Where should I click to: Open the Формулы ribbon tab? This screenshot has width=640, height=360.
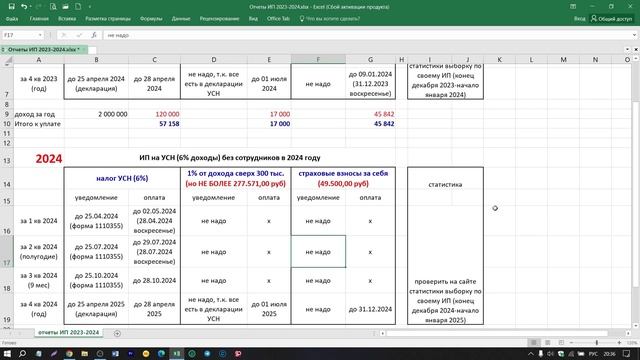(151, 19)
